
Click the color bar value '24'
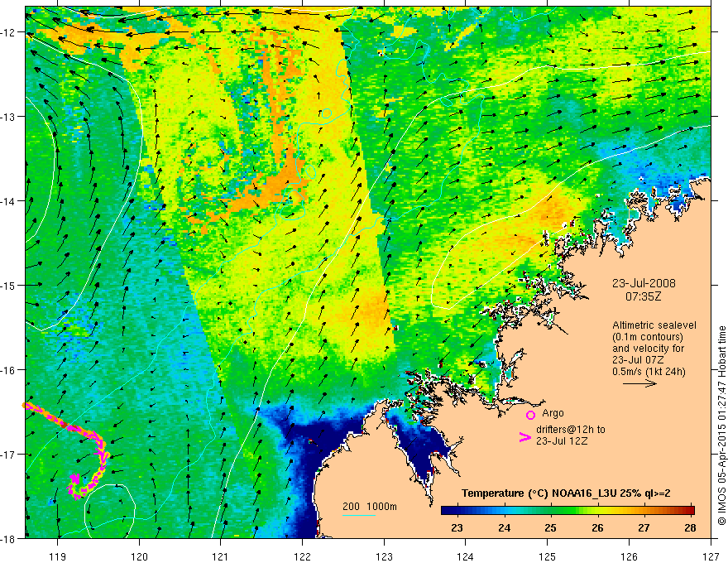click(504, 527)
